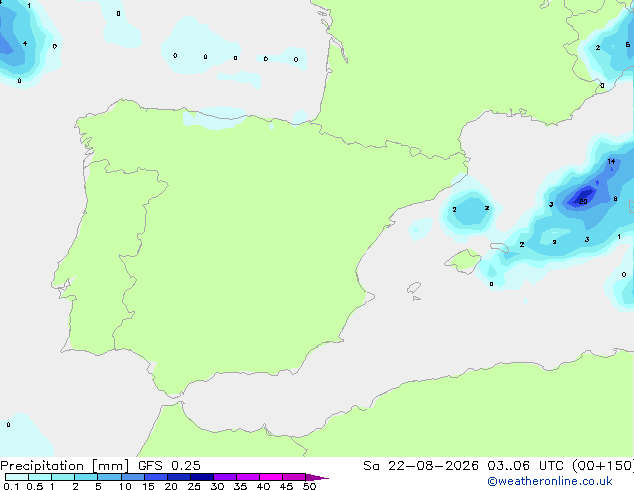
Task: Click the "14" precipitation value on map
Action: tap(611, 161)
